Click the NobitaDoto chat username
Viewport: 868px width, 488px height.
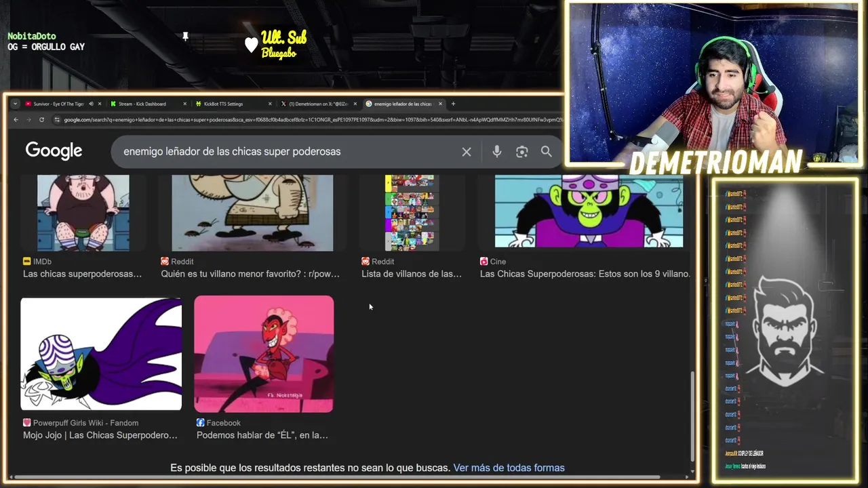pos(32,36)
